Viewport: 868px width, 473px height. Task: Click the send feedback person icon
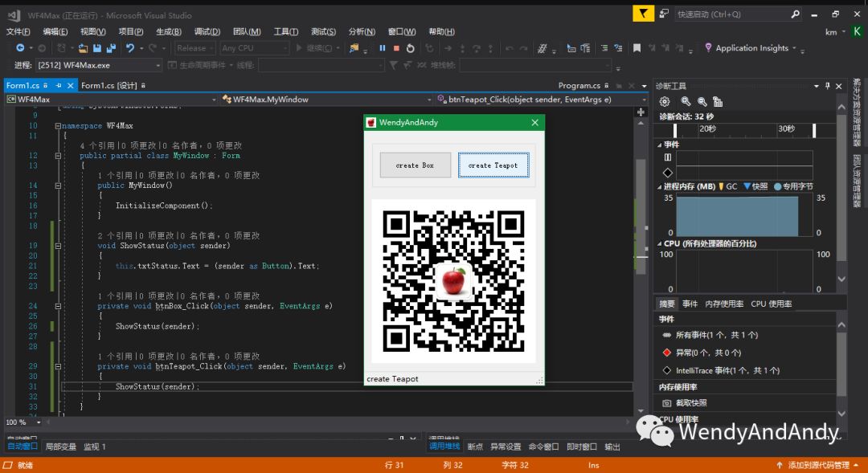664,14
